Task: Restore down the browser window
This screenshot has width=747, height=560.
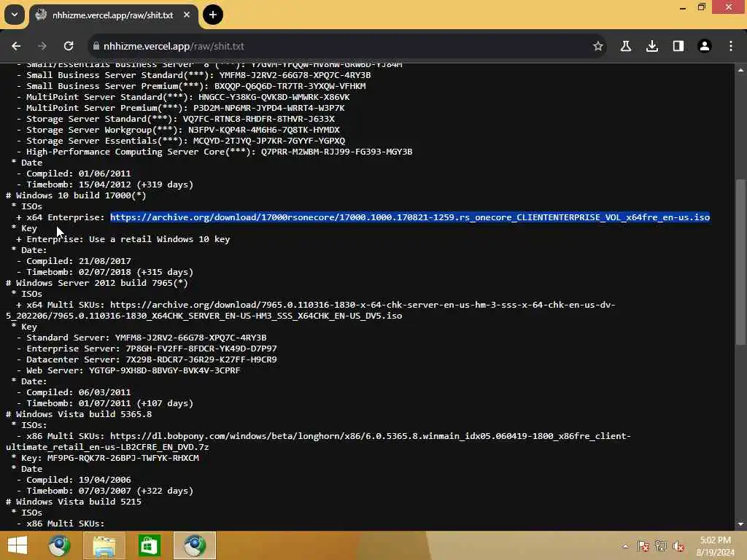Action: point(701,7)
